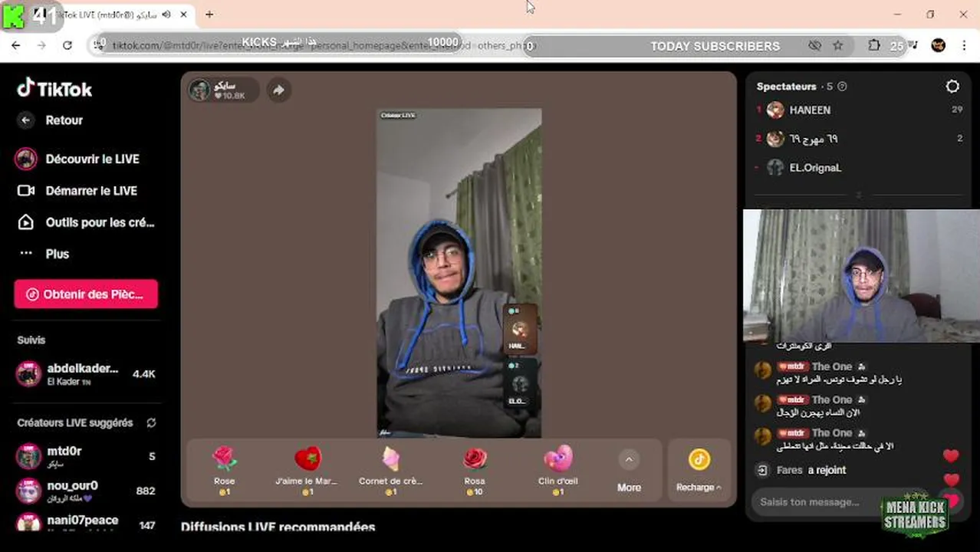Click the TikTok logo

[x=54, y=89]
